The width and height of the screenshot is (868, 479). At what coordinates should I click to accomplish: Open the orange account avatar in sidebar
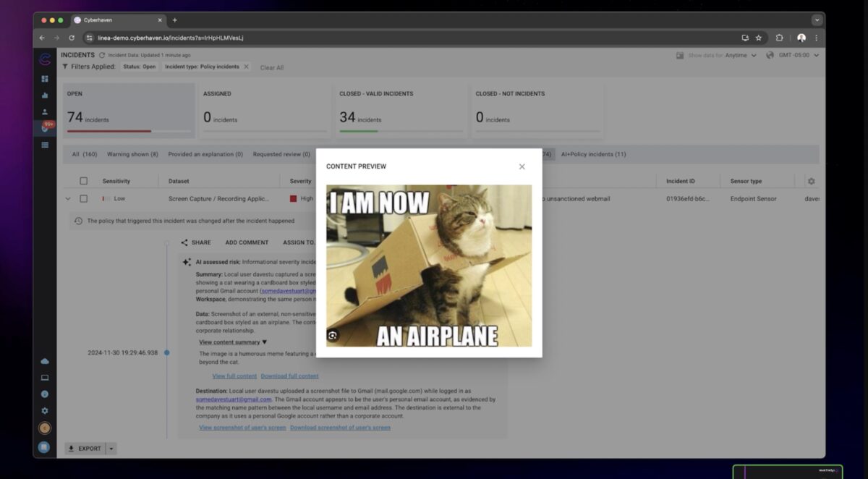(45, 428)
